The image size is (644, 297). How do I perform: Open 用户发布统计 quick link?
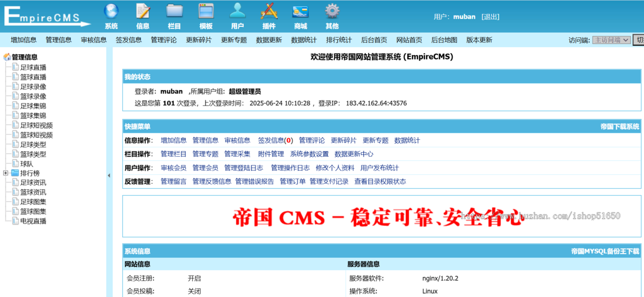click(x=380, y=168)
